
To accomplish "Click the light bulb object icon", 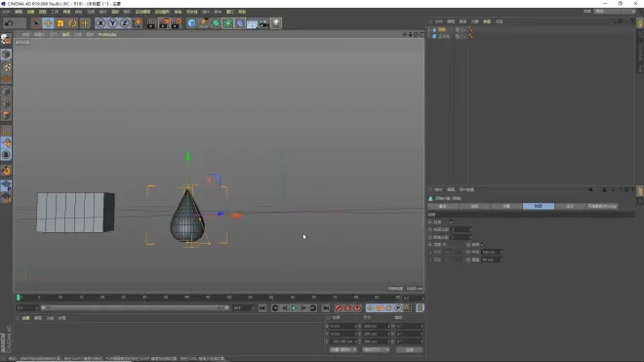I will pyautogui.click(x=276, y=23).
